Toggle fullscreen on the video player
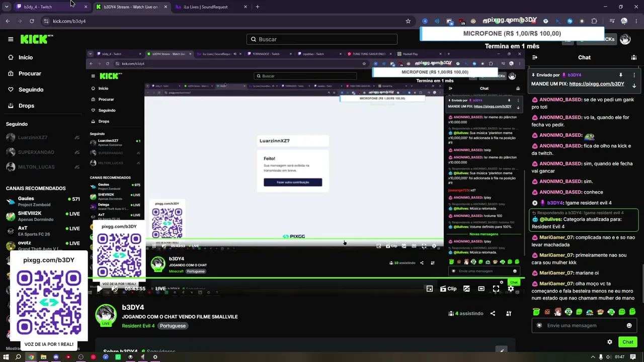644x362 pixels. tap(496, 289)
